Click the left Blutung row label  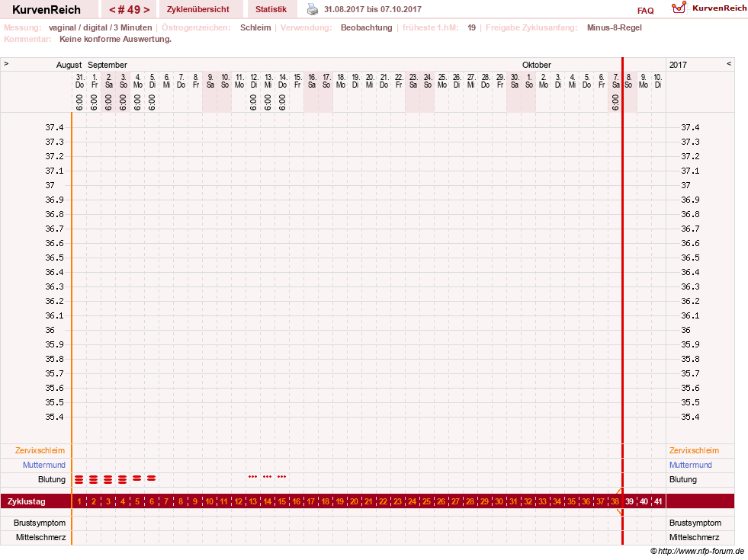(x=52, y=479)
